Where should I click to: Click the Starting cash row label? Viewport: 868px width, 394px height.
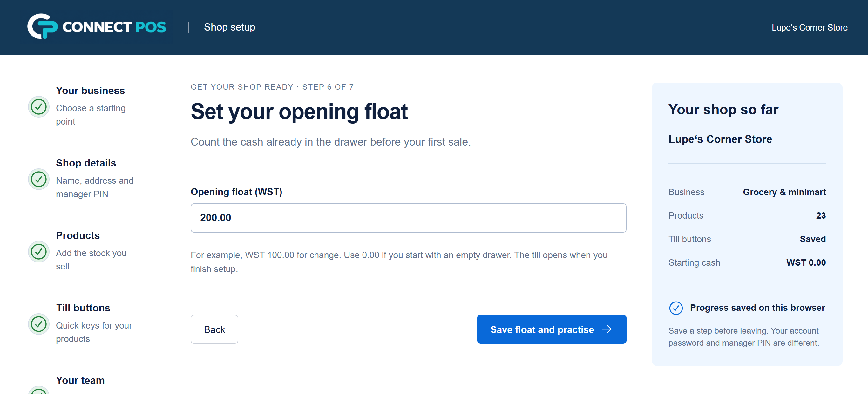694,262
